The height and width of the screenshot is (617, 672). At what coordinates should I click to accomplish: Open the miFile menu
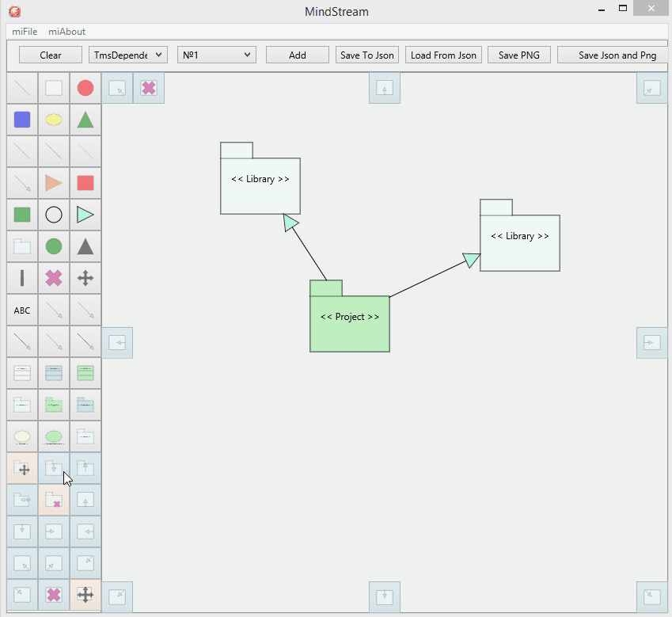(x=25, y=32)
